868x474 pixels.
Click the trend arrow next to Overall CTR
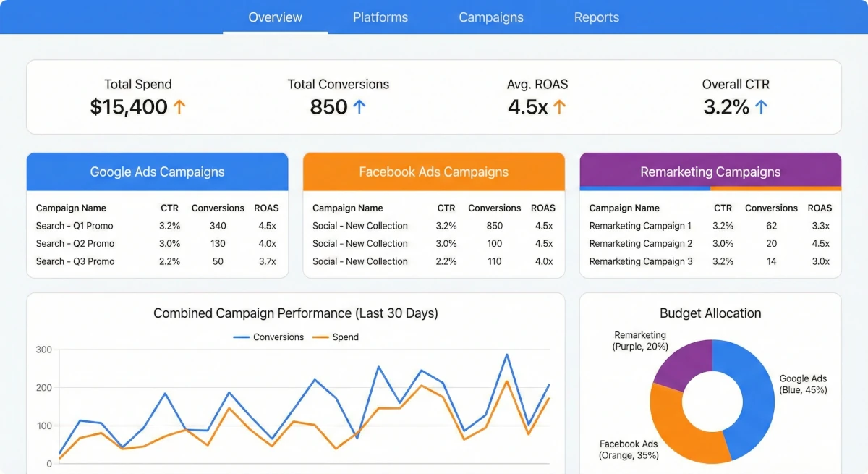pos(762,106)
